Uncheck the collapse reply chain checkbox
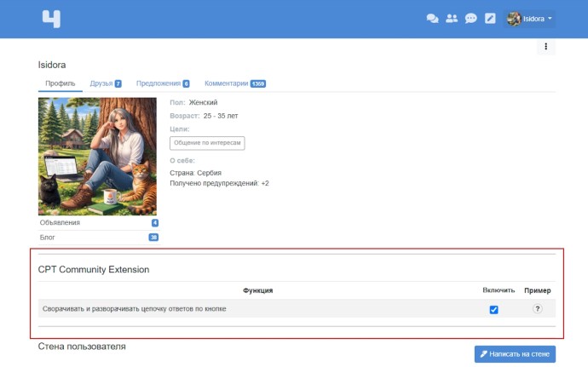The width and height of the screenshot is (588, 367). tap(494, 310)
